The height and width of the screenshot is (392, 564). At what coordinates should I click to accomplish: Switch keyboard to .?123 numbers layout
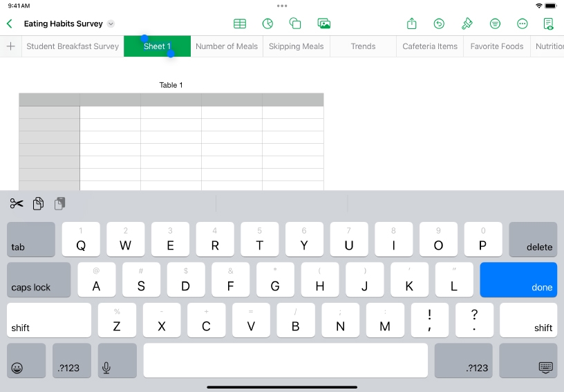[x=72, y=361]
